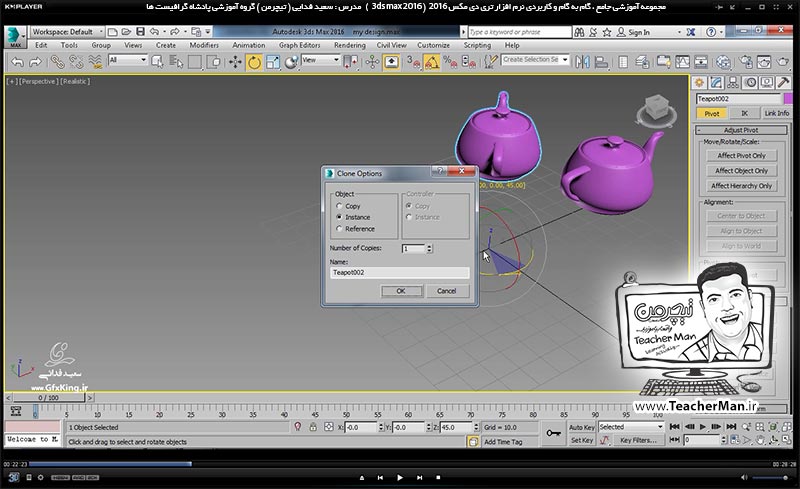This screenshot has height=489, width=800.
Task: Open the Modifiers menu
Action: 204,45
